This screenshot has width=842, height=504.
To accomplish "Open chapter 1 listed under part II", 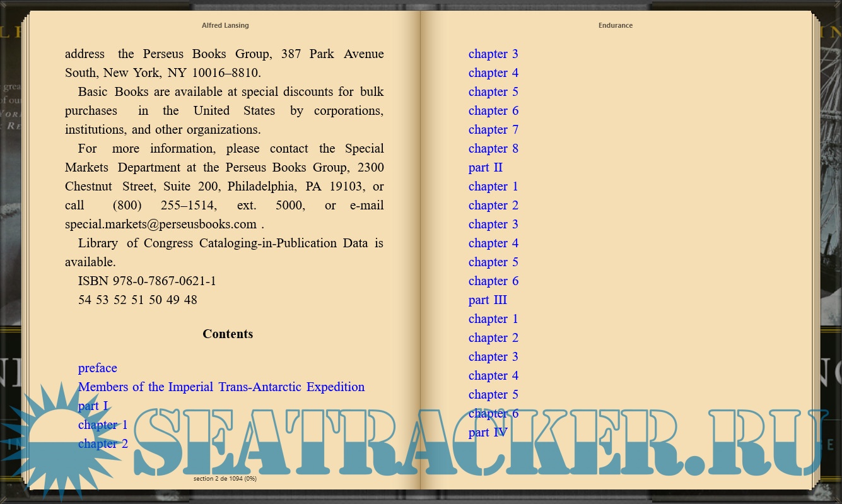I will tap(493, 186).
